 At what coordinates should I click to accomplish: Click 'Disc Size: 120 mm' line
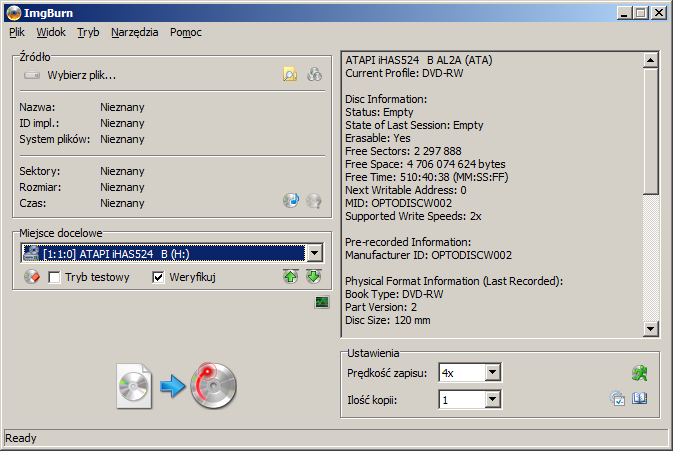point(388,320)
